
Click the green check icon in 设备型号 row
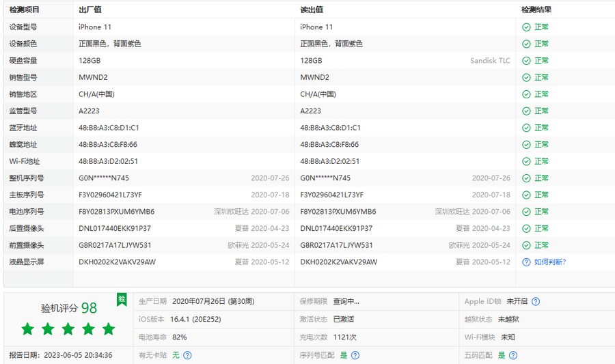coord(526,27)
